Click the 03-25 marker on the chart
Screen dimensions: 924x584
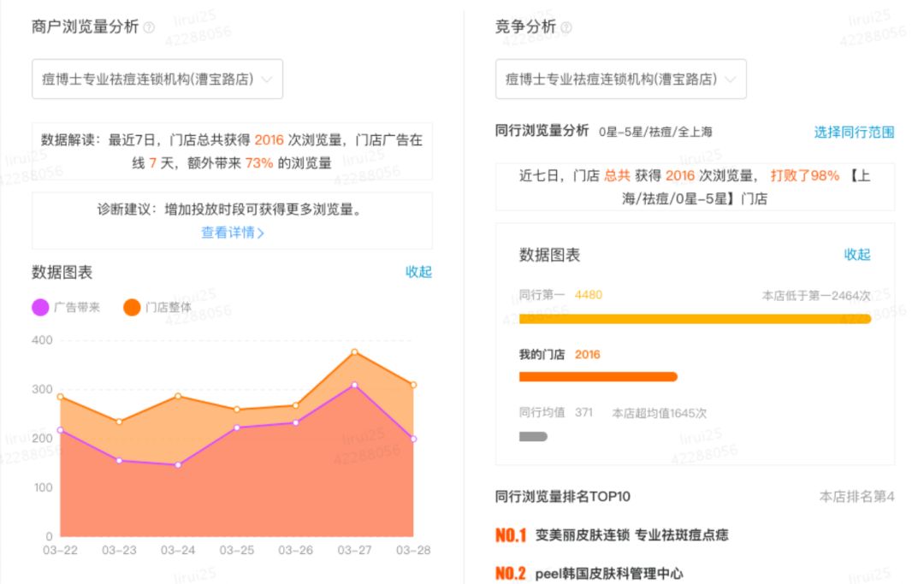tap(237, 409)
